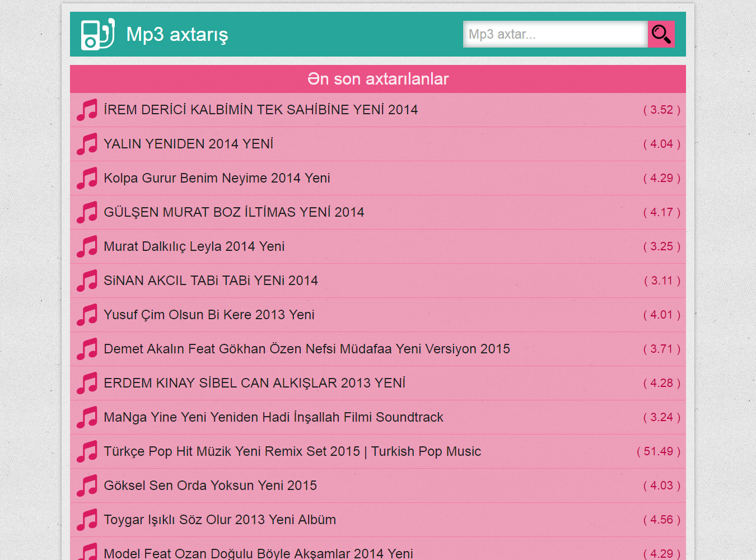Image resolution: width=756 pixels, height=560 pixels.
Task: Open MaNga Yine Yeni Yeniden song
Action: [x=273, y=417]
